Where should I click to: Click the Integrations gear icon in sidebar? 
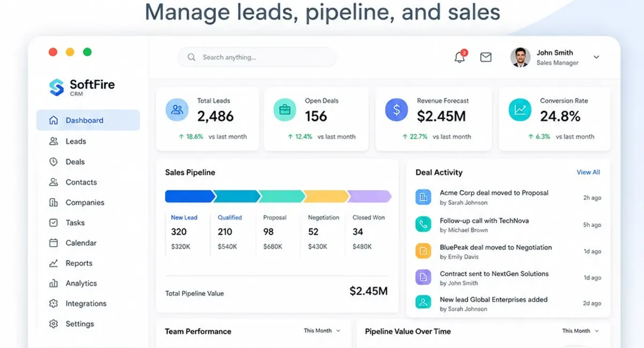pyautogui.click(x=53, y=303)
